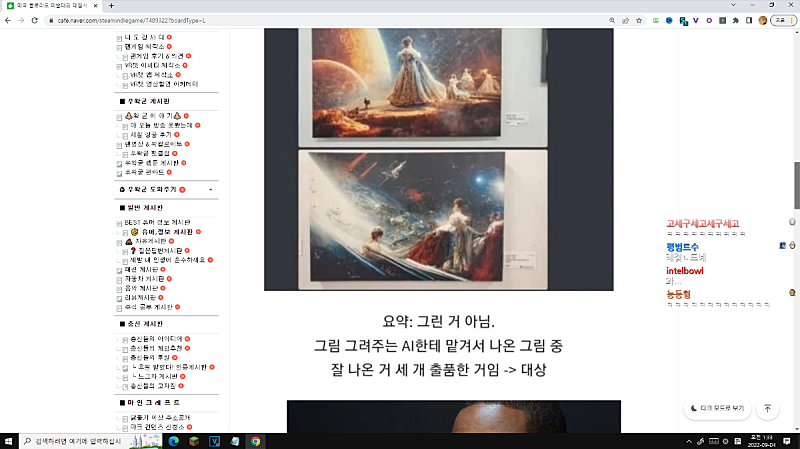800x449 pixels.
Task: Open the blue V app in taskbar
Action: point(214,441)
